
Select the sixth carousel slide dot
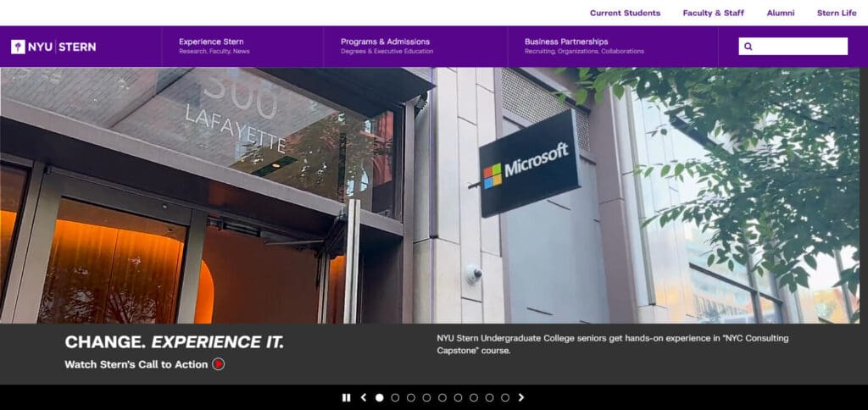tap(458, 397)
